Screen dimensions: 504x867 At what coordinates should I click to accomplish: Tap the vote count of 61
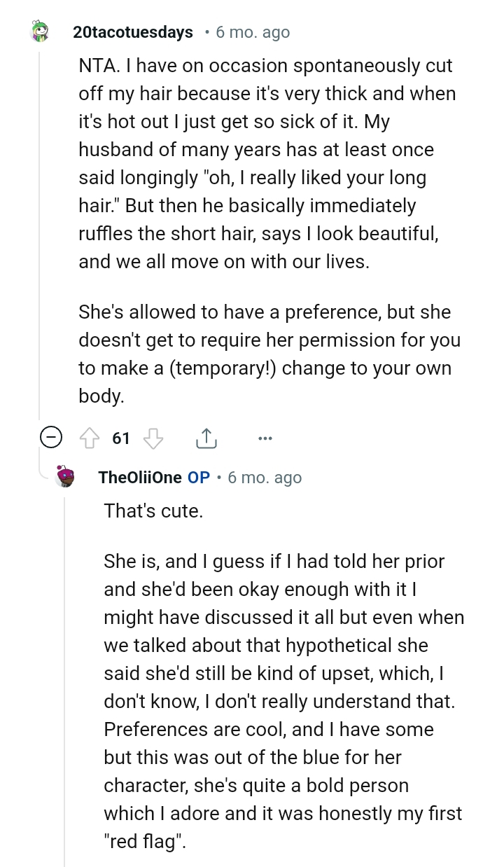coord(121,438)
